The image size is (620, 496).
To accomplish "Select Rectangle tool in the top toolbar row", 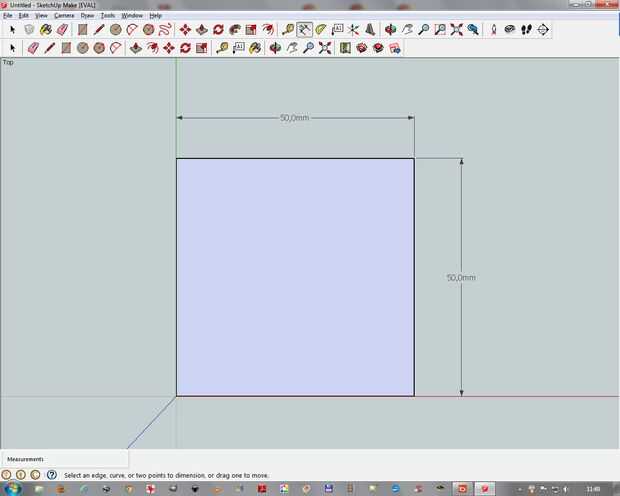I will coord(82,30).
